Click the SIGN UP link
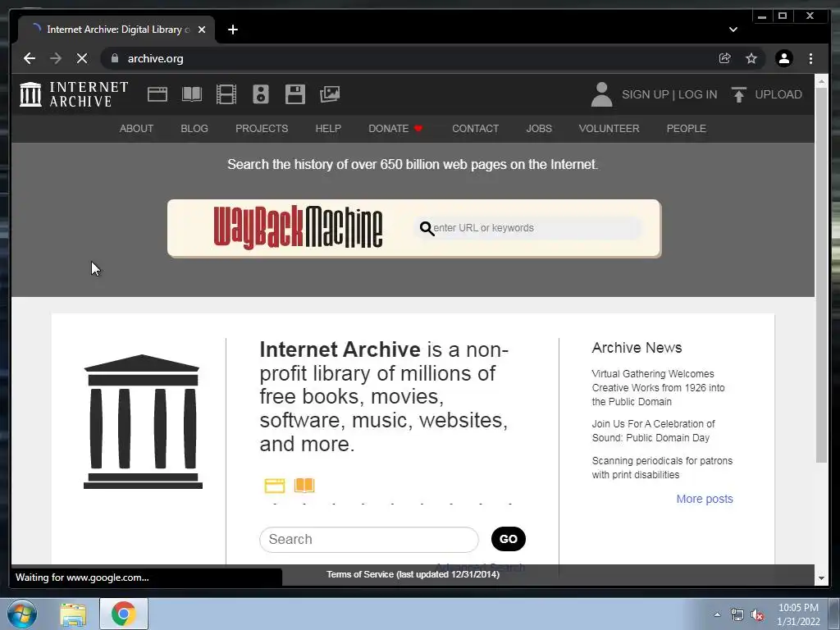This screenshot has height=630, width=840. tap(645, 94)
